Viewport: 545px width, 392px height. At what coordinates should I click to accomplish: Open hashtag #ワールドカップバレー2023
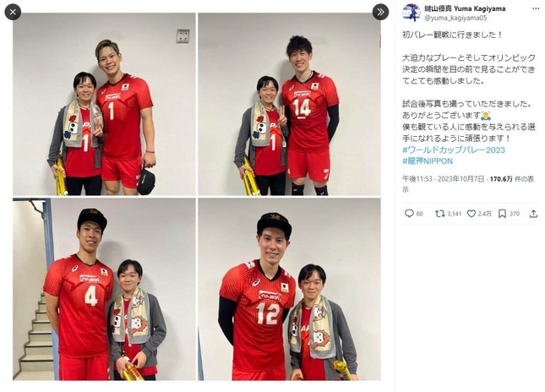pyautogui.click(x=454, y=150)
